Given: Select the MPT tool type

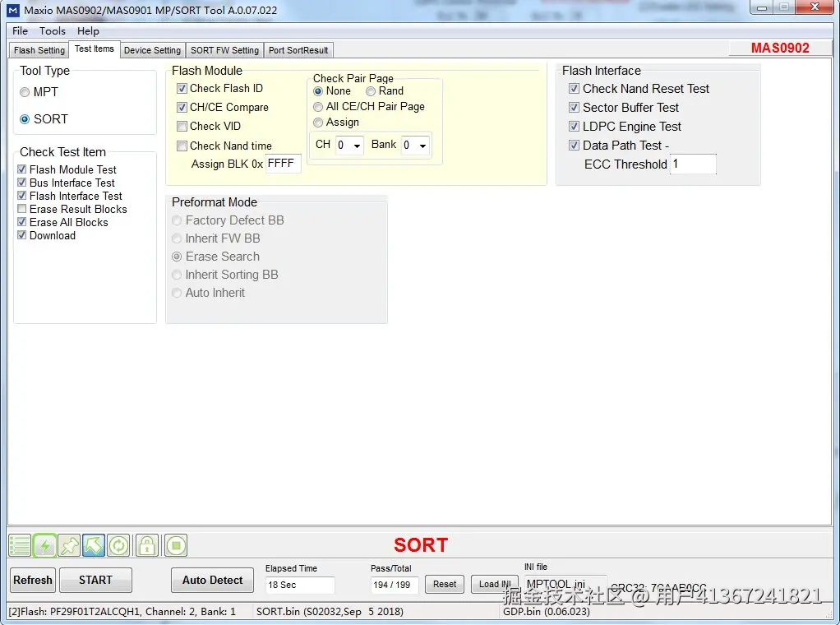Looking at the screenshot, I should point(24,92).
